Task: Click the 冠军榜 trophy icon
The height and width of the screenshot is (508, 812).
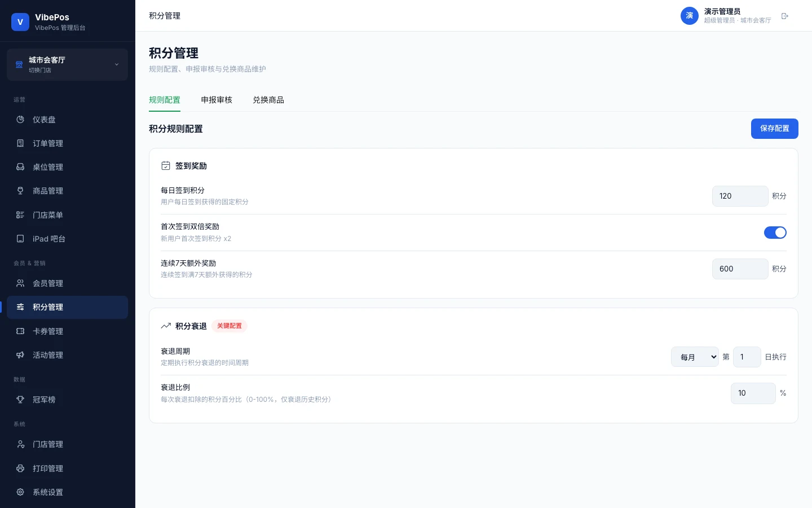Action: 20,400
